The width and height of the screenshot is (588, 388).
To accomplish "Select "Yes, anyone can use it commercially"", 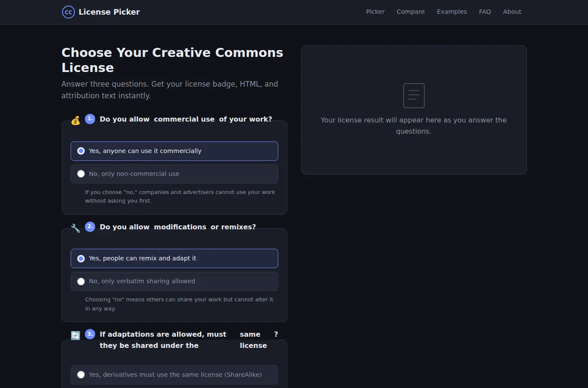I will pos(174,151).
